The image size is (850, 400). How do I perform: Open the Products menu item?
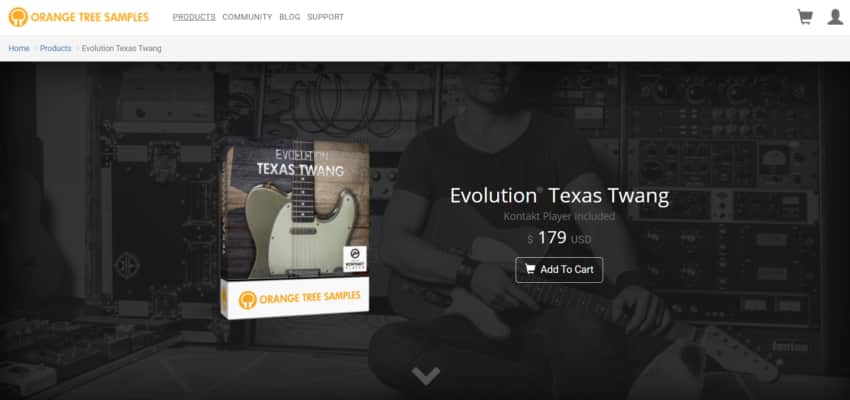194,17
